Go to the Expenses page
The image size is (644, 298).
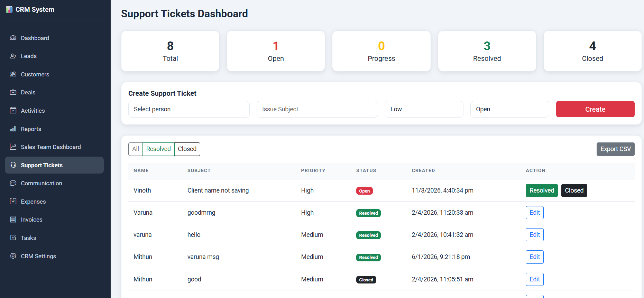pos(54,202)
